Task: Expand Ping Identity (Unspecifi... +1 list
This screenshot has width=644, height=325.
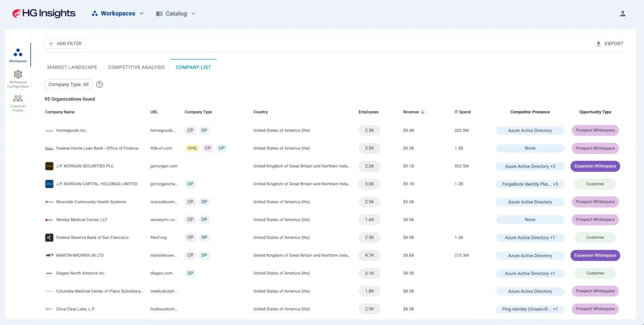Action: click(x=530, y=309)
